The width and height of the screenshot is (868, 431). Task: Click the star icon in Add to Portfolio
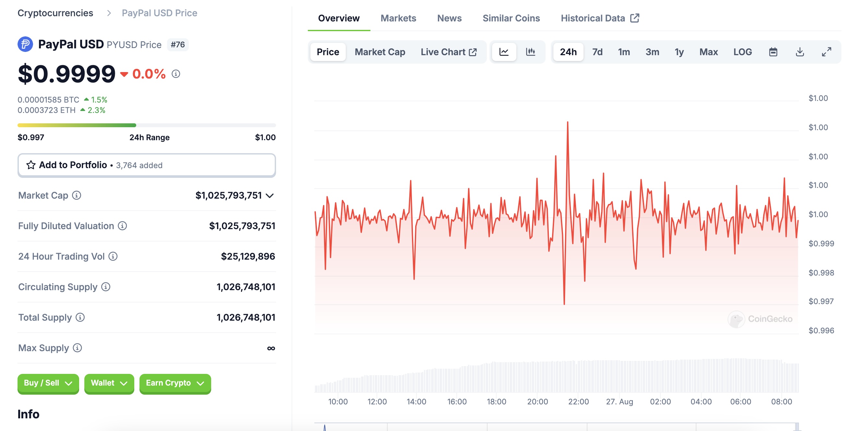31,165
